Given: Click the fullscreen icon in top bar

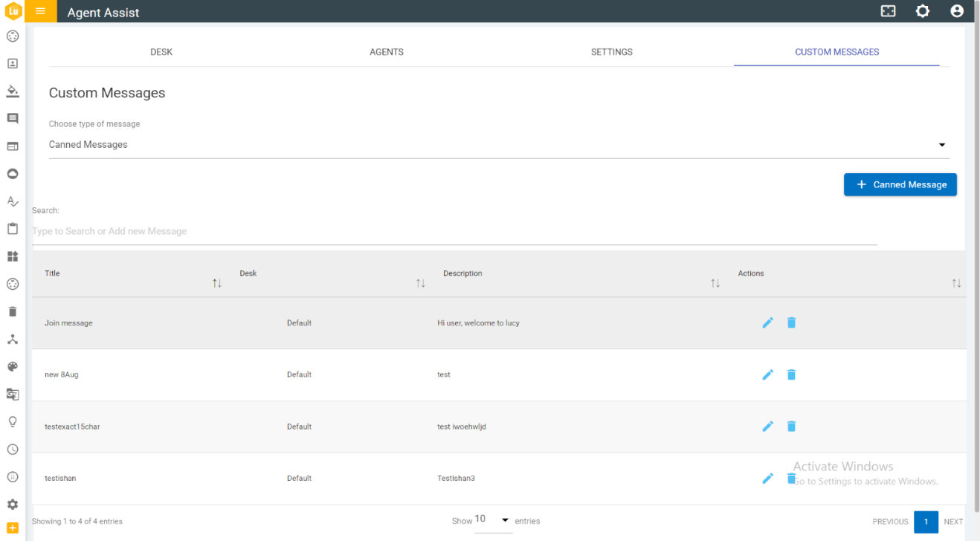Looking at the screenshot, I should (888, 11).
